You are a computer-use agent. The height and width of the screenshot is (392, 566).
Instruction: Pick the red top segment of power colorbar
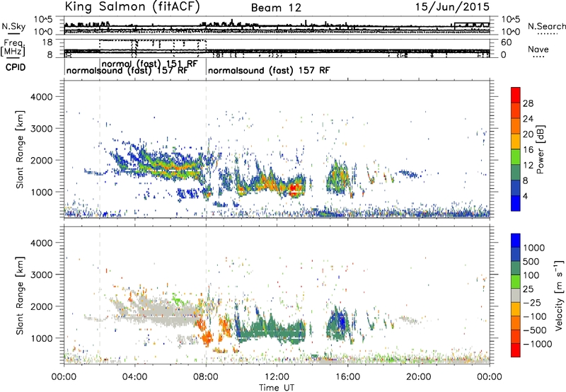coord(516,96)
